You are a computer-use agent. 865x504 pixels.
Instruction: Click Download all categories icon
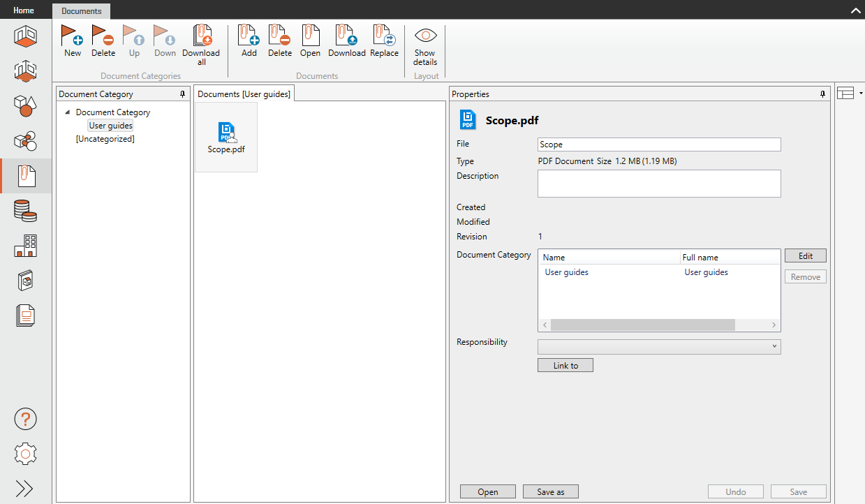[201, 36]
